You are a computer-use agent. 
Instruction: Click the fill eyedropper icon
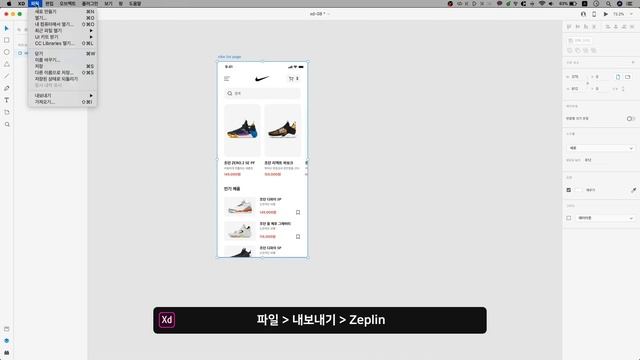coord(633,190)
